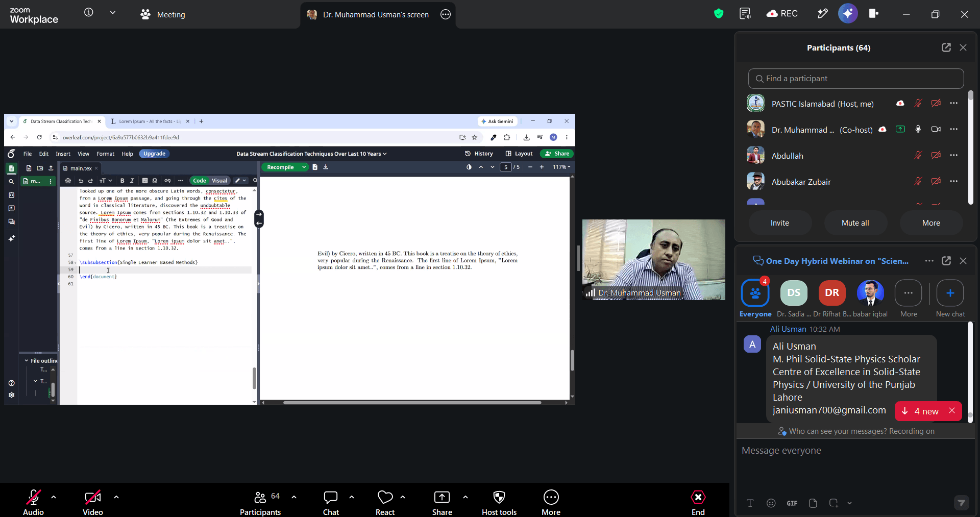Image resolution: width=980 pixels, height=517 pixels.
Task: Unmute via the Audio button
Action: (34, 502)
